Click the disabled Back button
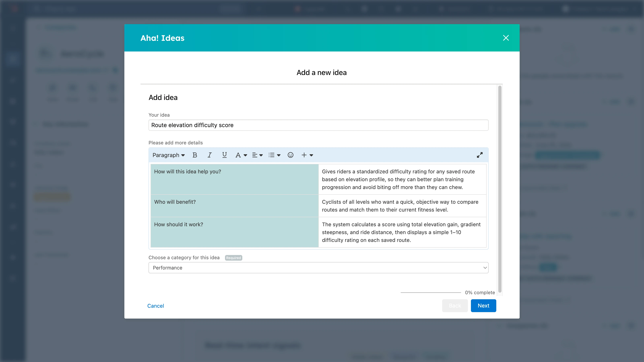644x362 pixels. click(455, 305)
